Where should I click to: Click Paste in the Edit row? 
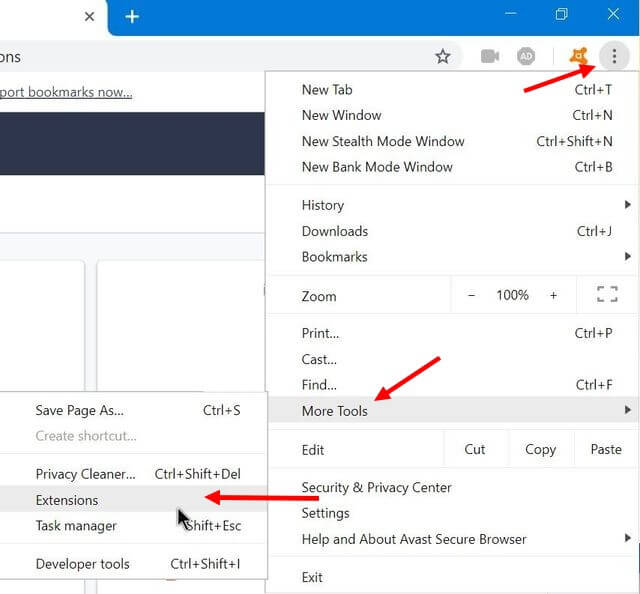[x=606, y=449]
